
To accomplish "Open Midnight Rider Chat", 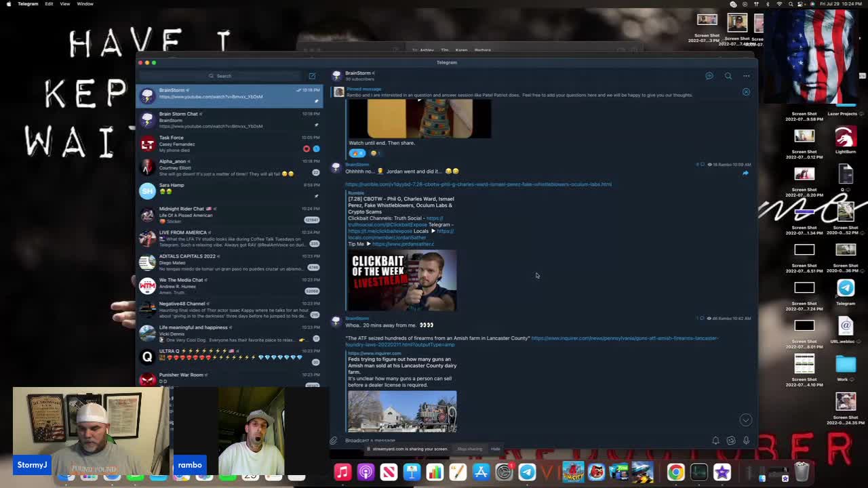I will (x=229, y=214).
